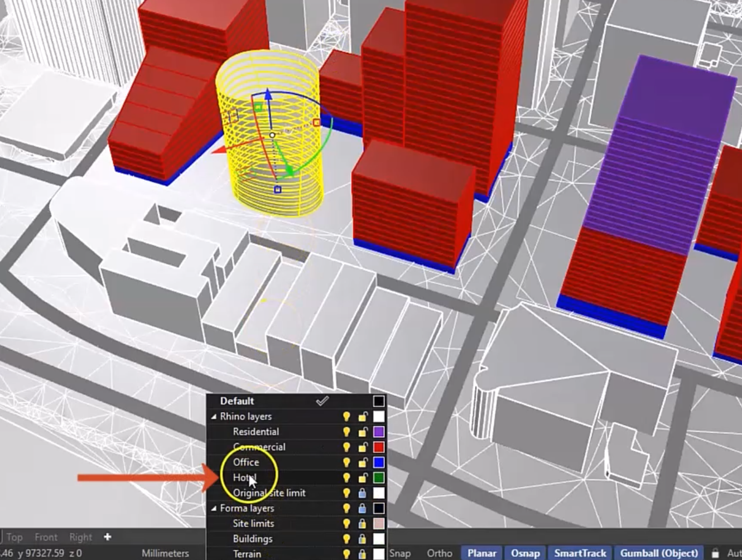Click the SmartTrack button
Image resolution: width=742 pixels, height=560 pixels.
(x=580, y=553)
